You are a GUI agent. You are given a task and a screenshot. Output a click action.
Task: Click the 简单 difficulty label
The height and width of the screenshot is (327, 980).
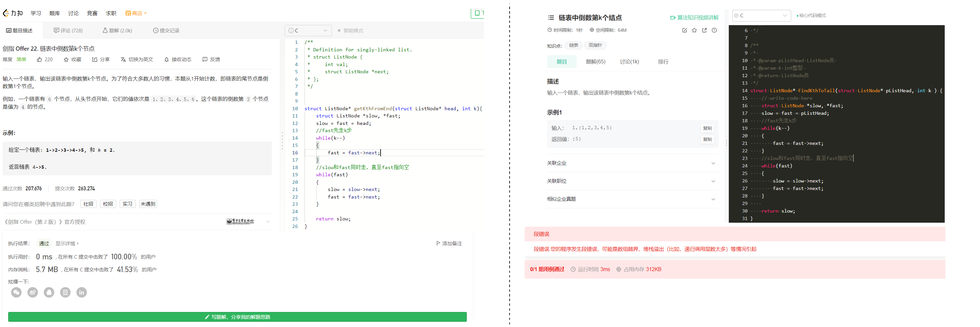pyautogui.click(x=22, y=60)
